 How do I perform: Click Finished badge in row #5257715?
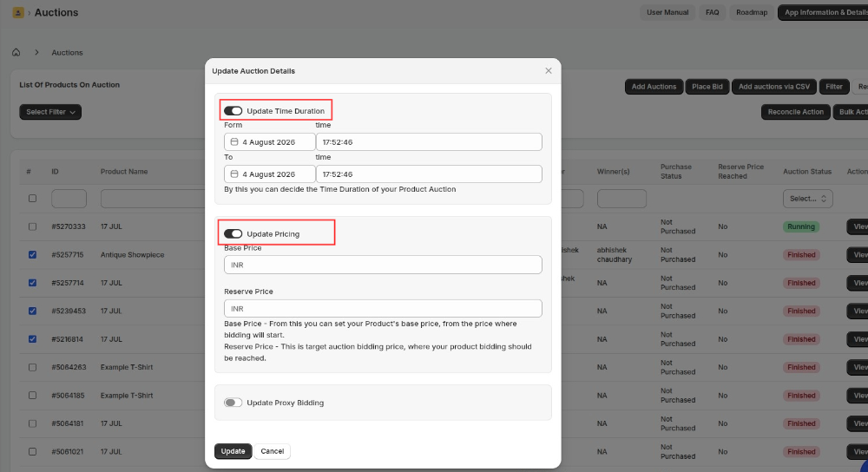tap(801, 254)
